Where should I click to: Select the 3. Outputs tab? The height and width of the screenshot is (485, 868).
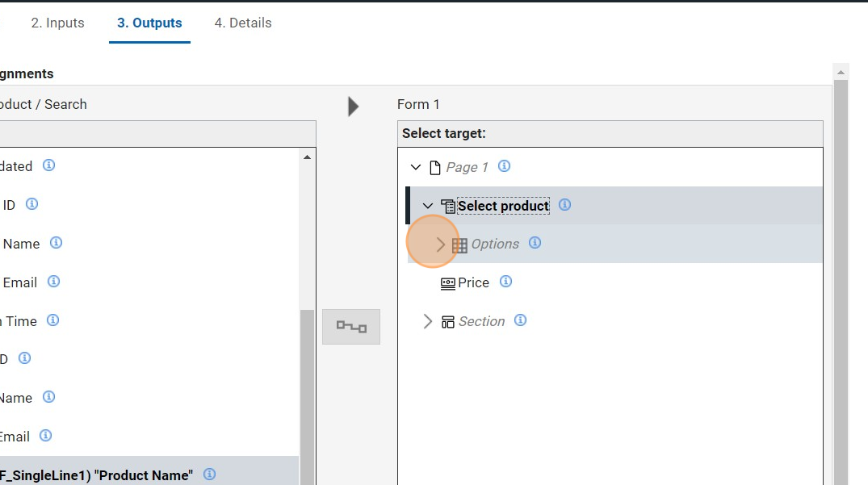pyautogui.click(x=149, y=23)
